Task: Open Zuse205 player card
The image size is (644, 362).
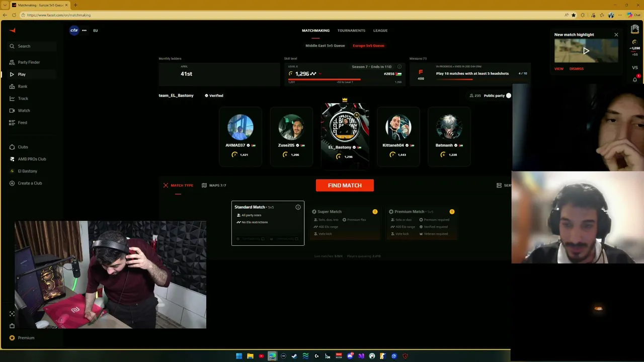Action: click(291, 136)
